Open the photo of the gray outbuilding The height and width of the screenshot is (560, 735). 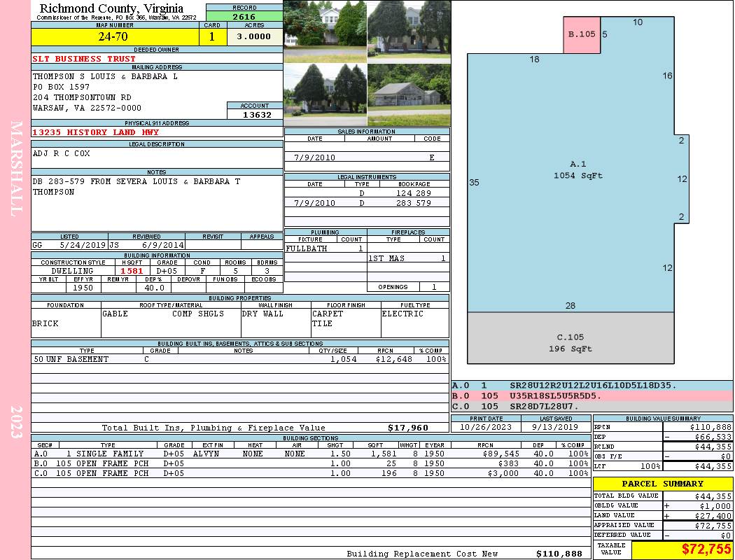pos(408,95)
